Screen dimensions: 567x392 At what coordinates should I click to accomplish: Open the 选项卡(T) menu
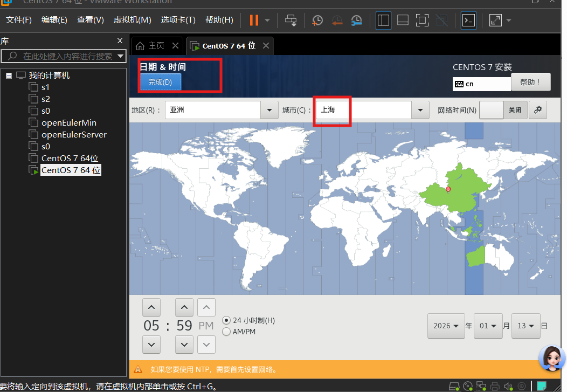coord(178,20)
